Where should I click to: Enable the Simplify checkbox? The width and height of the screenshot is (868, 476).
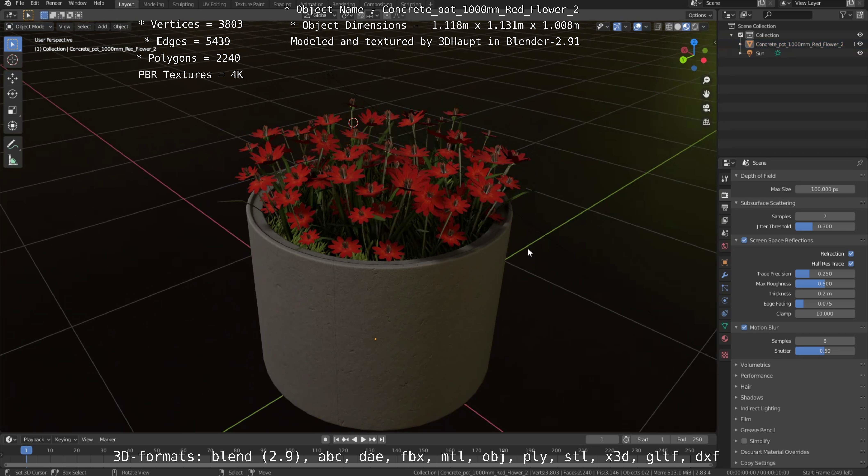tap(744, 441)
